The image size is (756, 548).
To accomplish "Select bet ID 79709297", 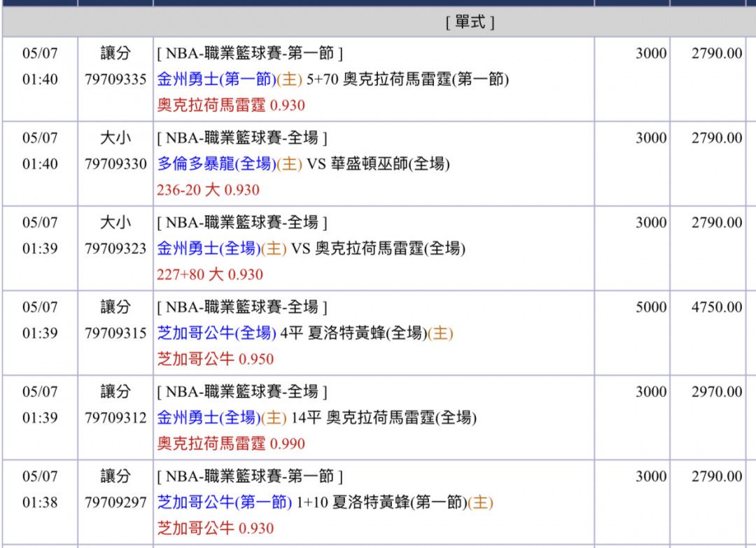I will coord(115,503).
